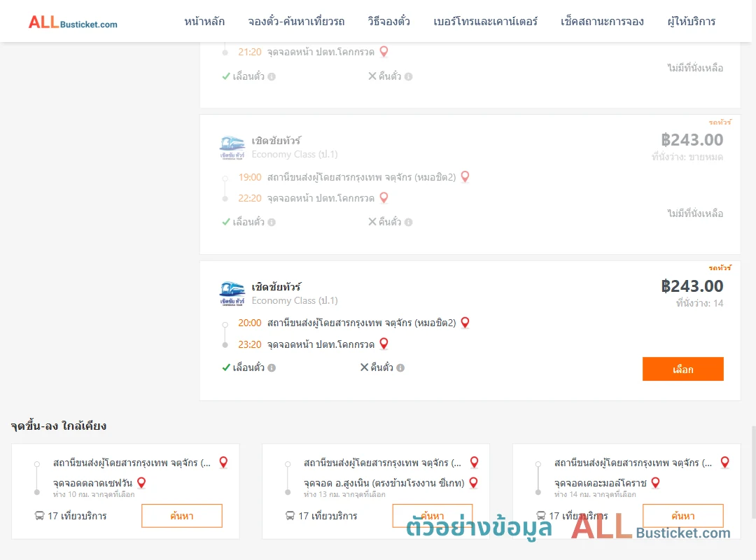
Task: Open the ALLBusticket.com logo home link
Action: (x=73, y=22)
